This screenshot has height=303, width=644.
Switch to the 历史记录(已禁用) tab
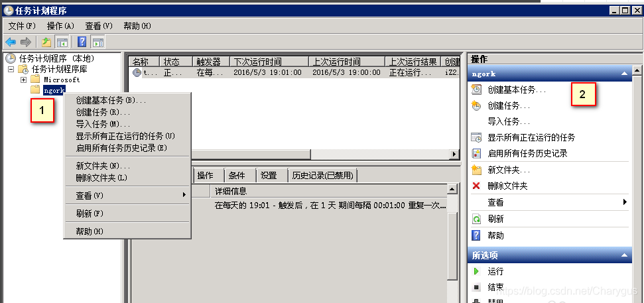point(323,176)
